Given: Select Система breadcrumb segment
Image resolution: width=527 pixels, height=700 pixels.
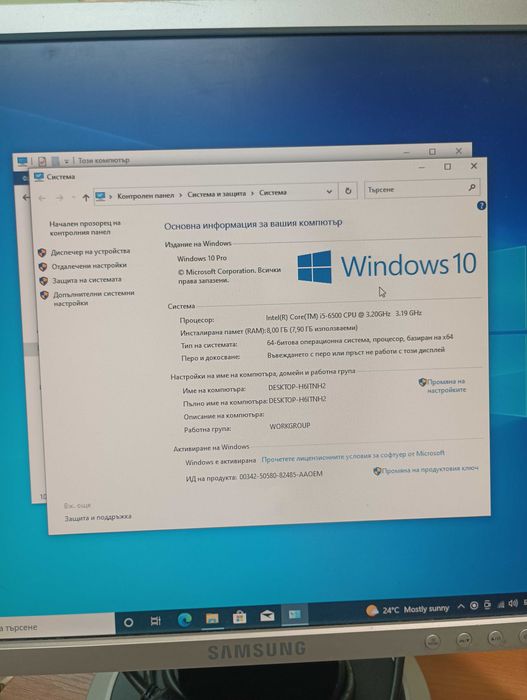Looking at the screenshot, I should (273, 192).
